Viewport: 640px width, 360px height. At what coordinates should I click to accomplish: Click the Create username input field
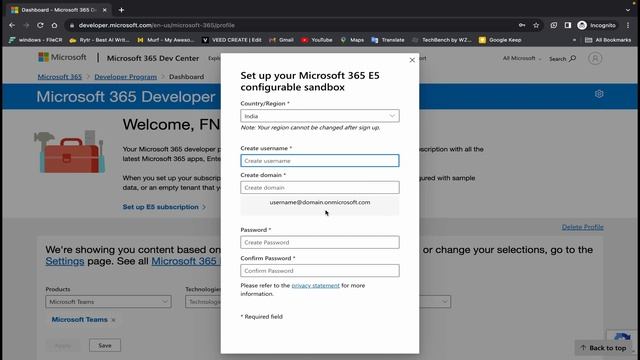(320, 161)
